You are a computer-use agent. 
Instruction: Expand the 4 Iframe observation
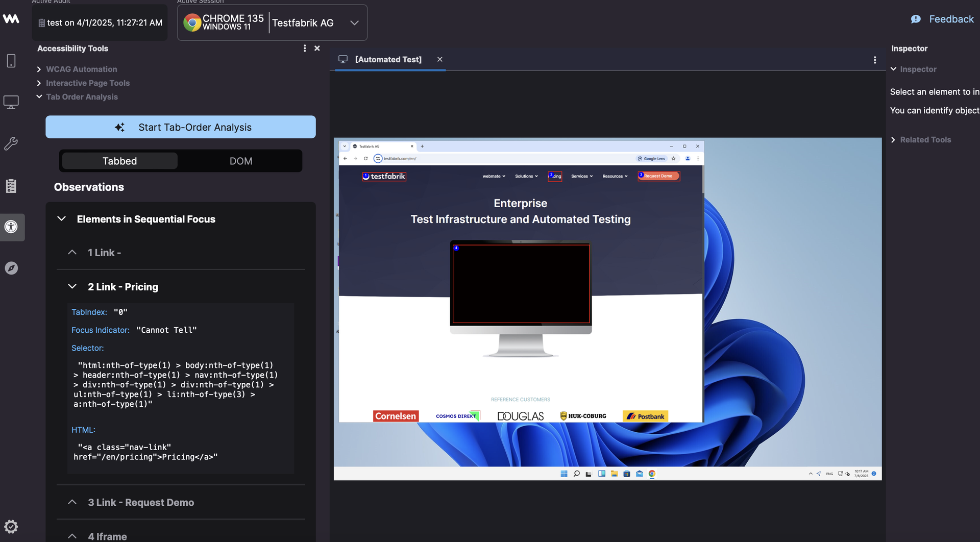[72, 536]
